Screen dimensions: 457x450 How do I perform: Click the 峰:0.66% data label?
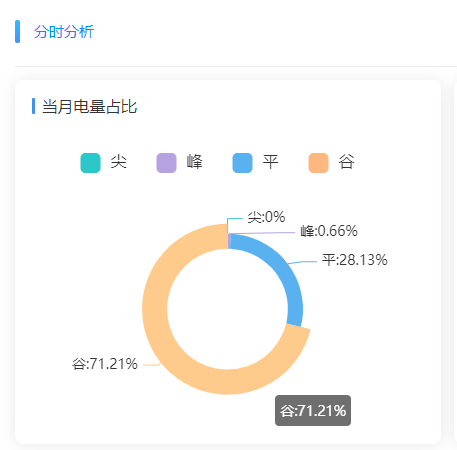(x=329, y=231)
